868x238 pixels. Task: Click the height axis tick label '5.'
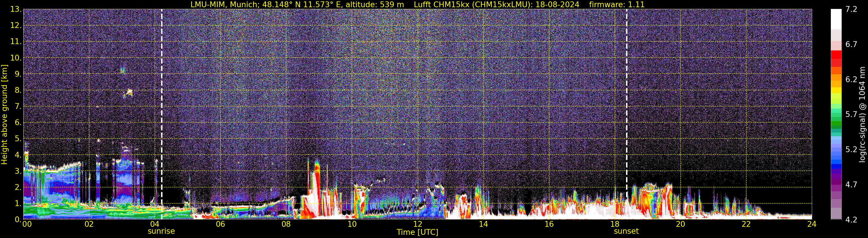18,139
